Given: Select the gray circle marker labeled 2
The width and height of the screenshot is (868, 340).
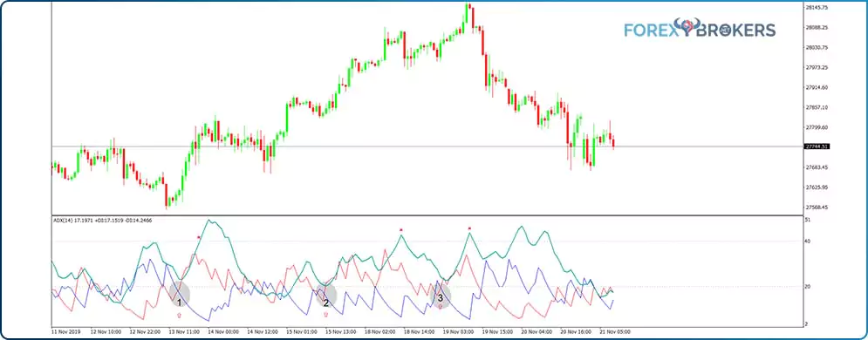Looking at the screenshot, I should (x=326, y=296).
